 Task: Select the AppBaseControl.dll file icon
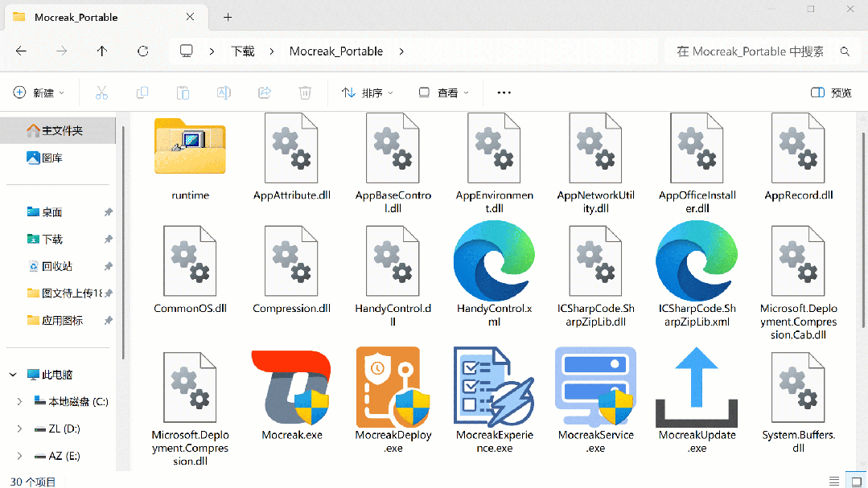click(393, 148)
